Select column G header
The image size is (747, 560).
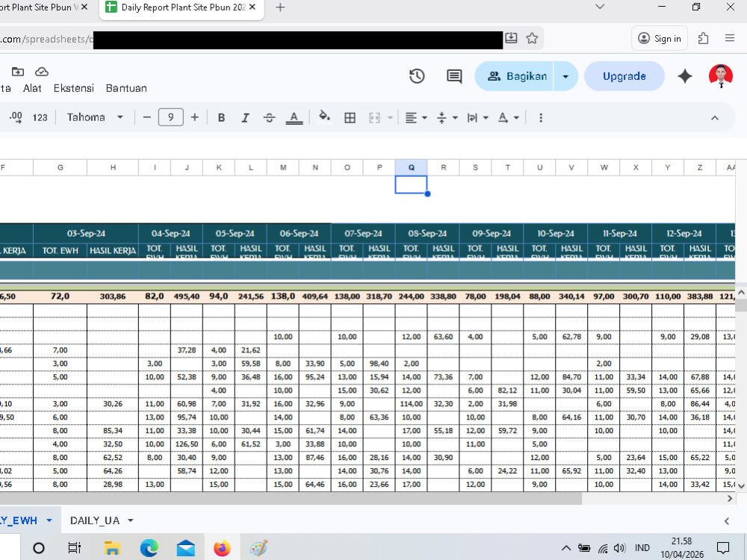click(60, 167)
